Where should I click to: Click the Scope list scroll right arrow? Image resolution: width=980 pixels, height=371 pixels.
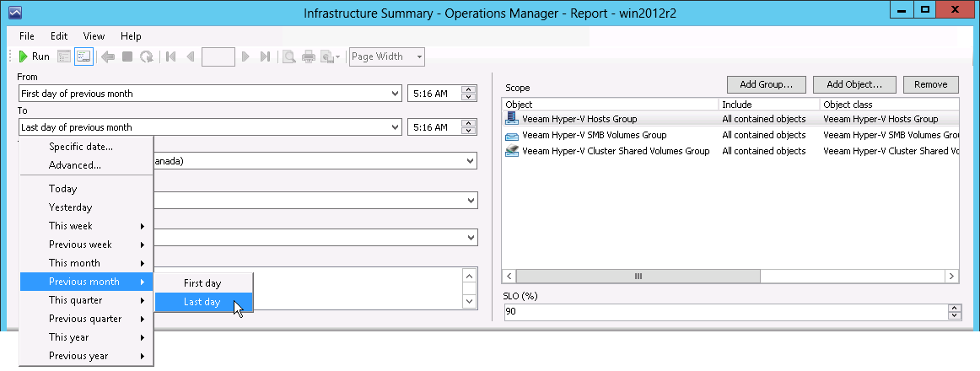click(x=952, y=276)
